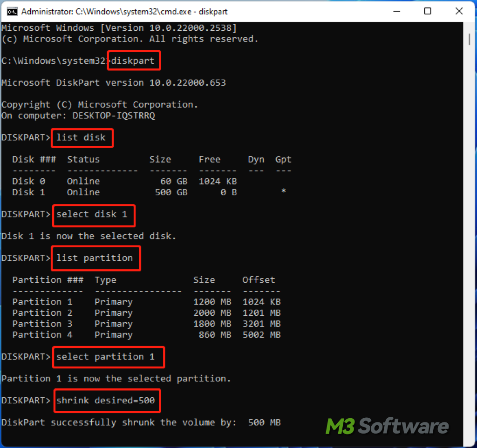Click the 'diskpart' command text
The height and width of the screenshot is (448, 477).
pyautogui.click(x=133, y=61)
